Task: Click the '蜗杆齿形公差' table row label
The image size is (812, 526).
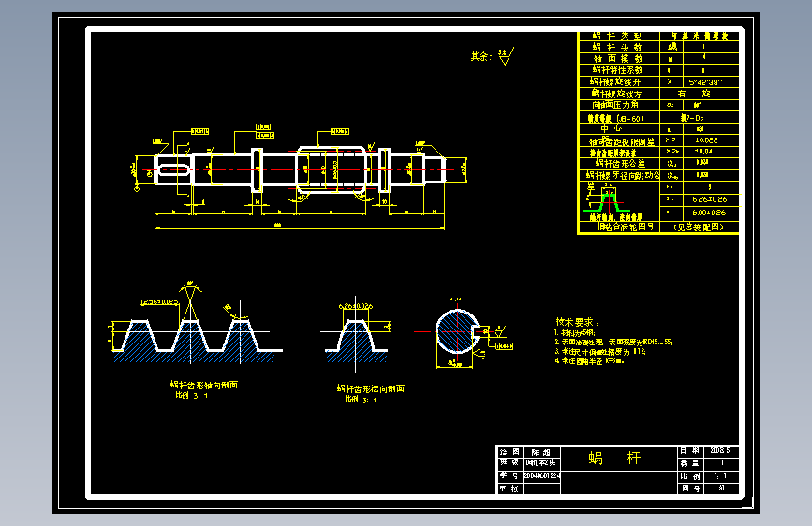Action: [x=620, y=164]
